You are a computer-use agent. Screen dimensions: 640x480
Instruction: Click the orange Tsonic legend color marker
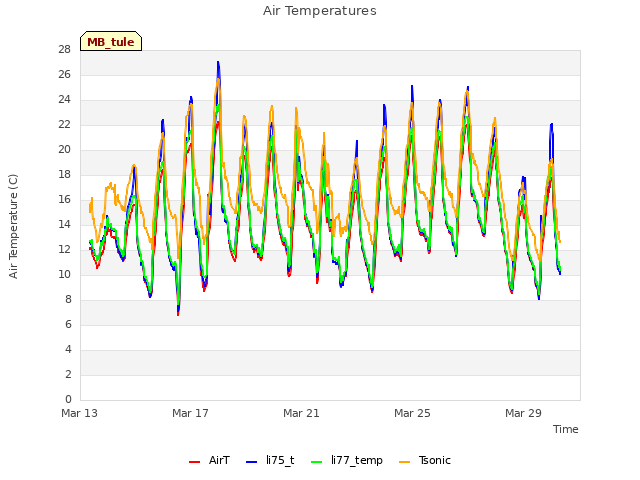click(404, 462)
